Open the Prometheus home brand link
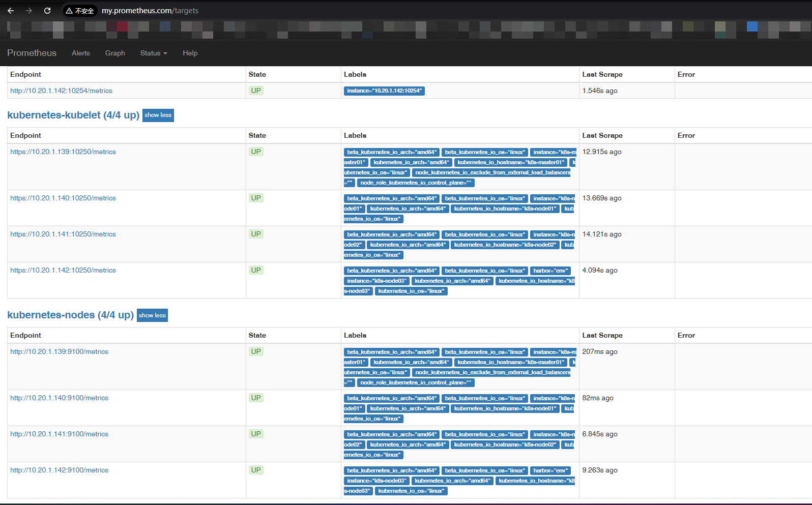The image size is (812, 505). [32, 53]
